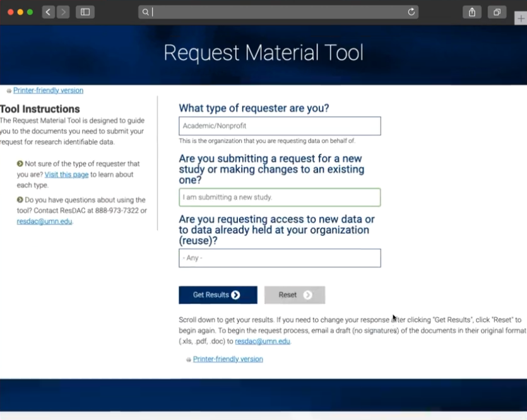This screenshot has width=527, height=420.
Task: Click the reload page icon in the address bar
Action: pyautogui.click(x=412, y=11)
